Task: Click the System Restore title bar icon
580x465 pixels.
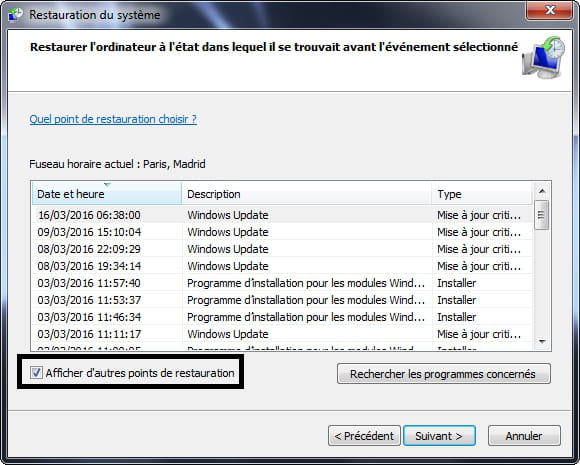Action: click(x=16, y=14)
